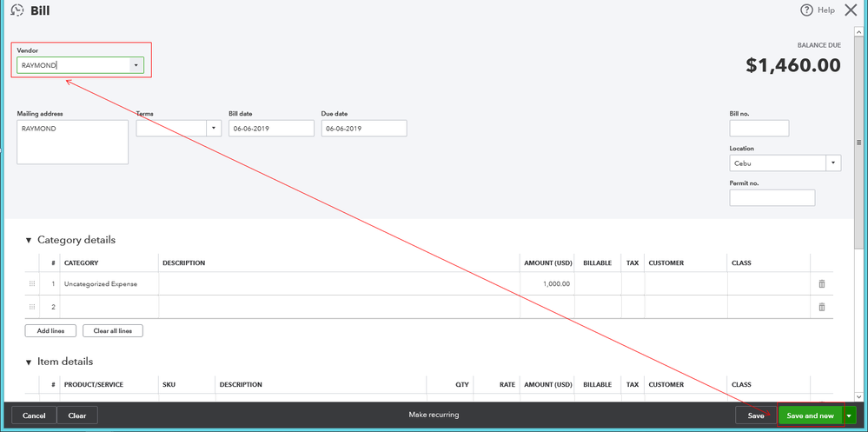
Task: Click Clear all lines button
Action: [113, 330]
